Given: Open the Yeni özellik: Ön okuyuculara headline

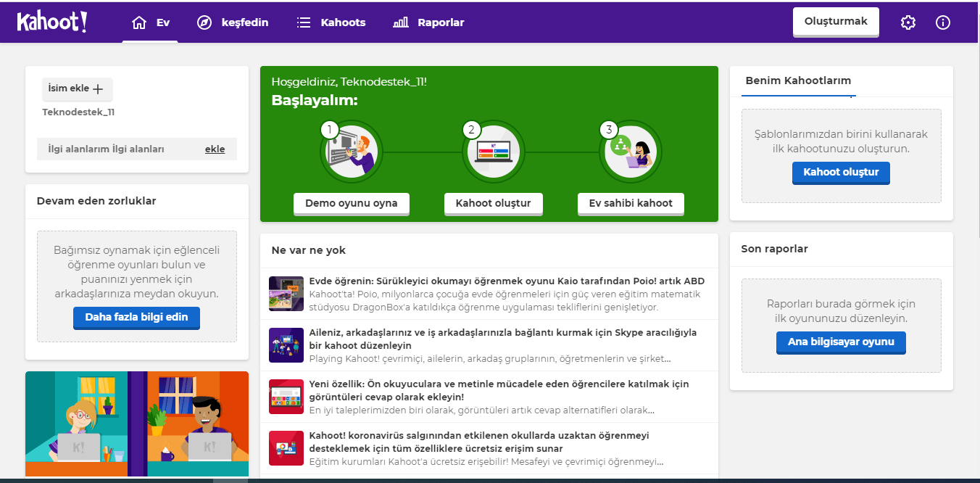Looking at the screenshot, I should [x=499, y=391].
